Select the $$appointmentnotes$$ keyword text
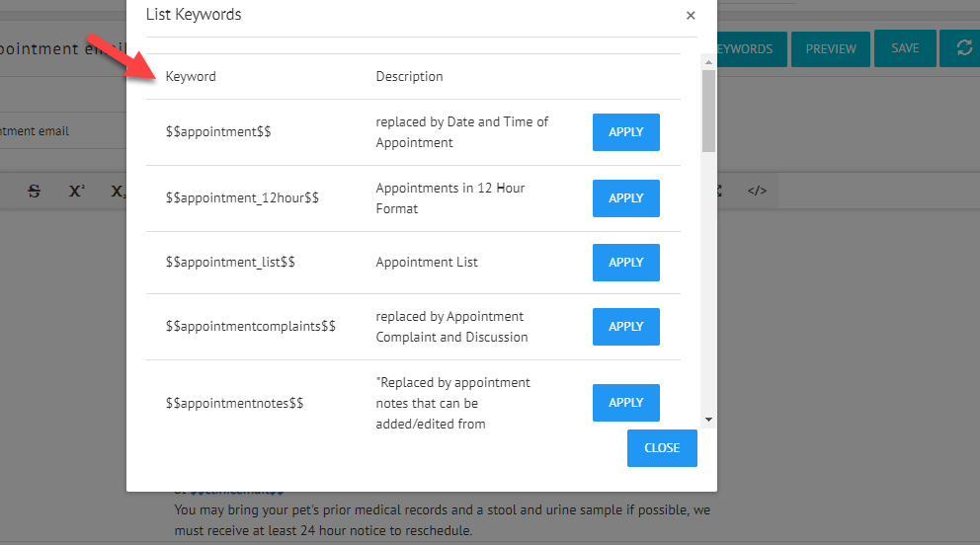Viewport: 980px width, 545px height. click(x=234, y=403)
